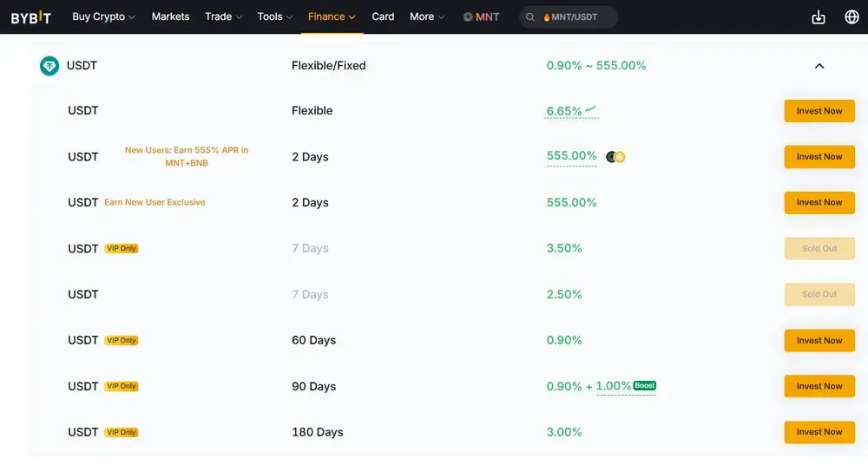
Task: Click the search magnifier icon
Action: click(529, 17)
